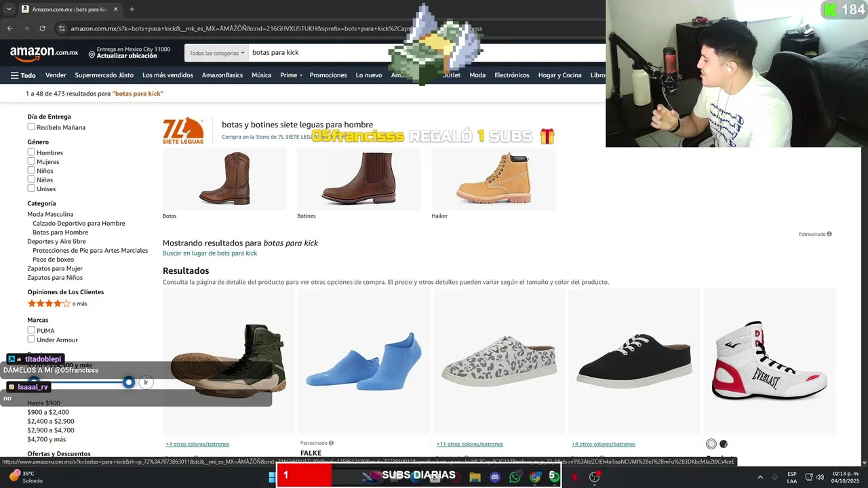Filter by Calzado Deportivo para Hombre
Image resolution: width=868 pixels, height=488 pixels.
[79, 223]
